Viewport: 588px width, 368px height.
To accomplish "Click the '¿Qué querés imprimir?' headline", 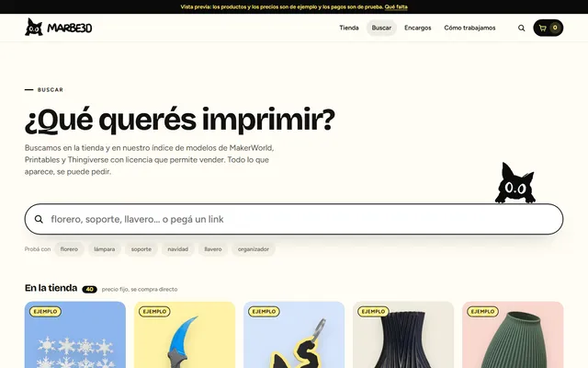I will tap(180, 121).
